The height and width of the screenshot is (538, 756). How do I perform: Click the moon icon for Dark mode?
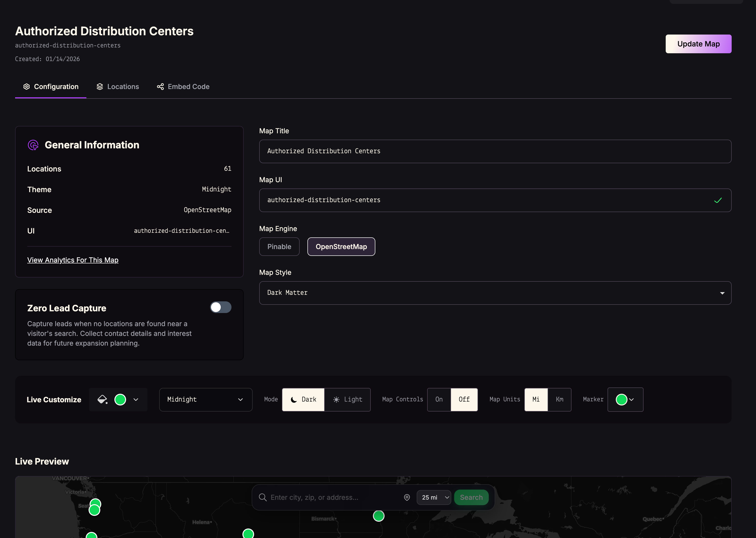294,400
